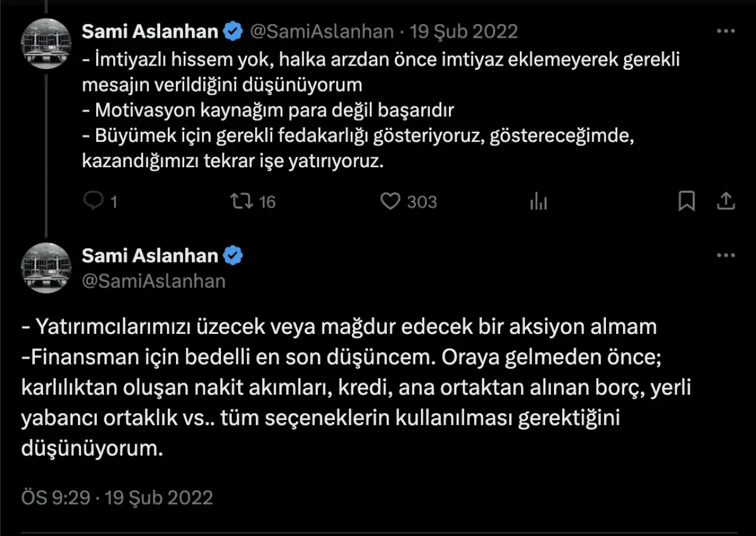Bookmark the first tweet

pyautogui.click(x=686, y=202)
